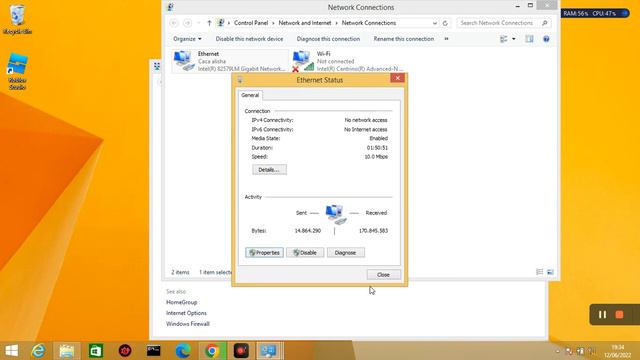Open File Explorer from taskbar
Screen dimensions: 640x360
pyautogui.click(x=67, y=351)
